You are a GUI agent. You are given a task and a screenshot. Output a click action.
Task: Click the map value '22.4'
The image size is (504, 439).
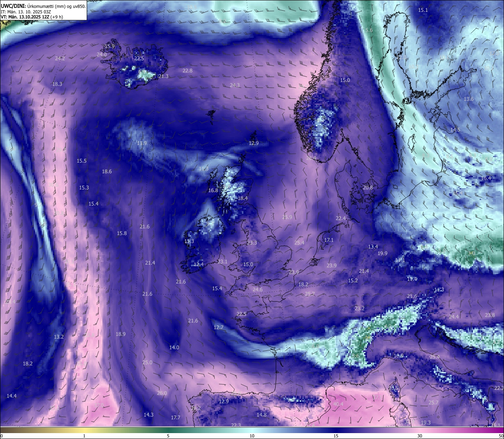[x=341, y=218]
